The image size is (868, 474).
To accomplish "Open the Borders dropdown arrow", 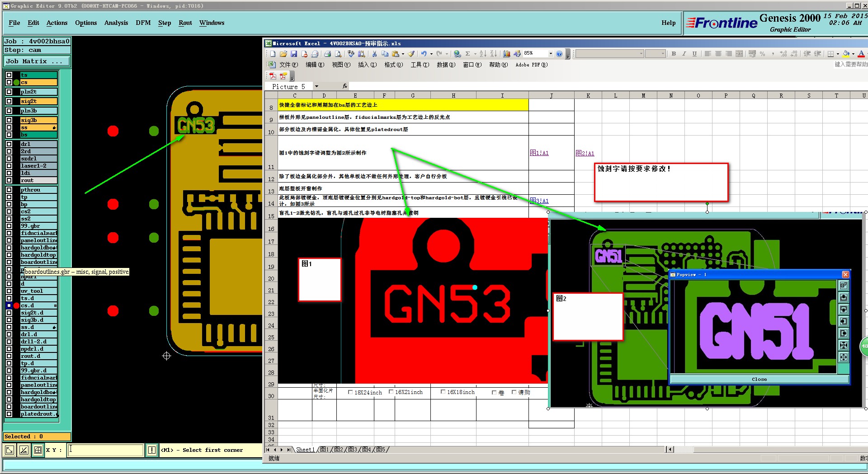I will pos(838,54).
